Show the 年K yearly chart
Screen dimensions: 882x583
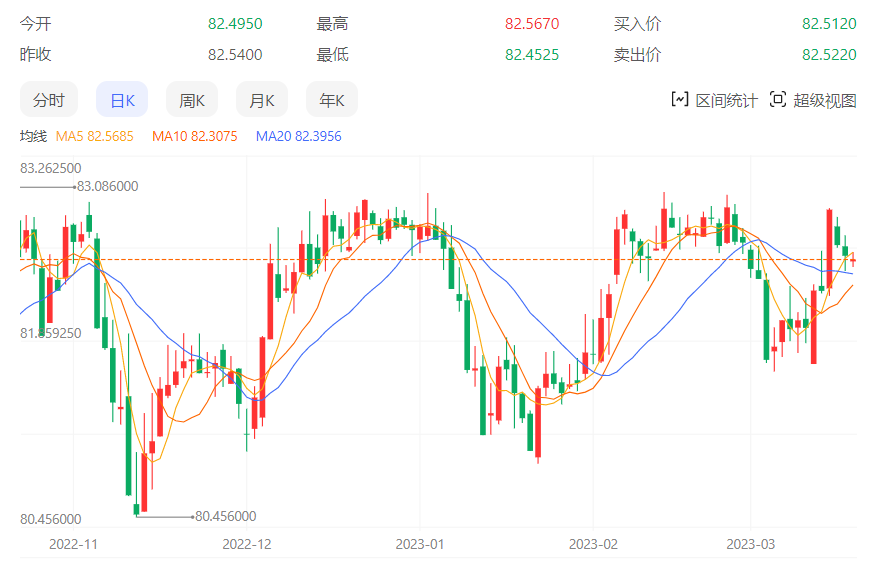click(x=332, y=100)
